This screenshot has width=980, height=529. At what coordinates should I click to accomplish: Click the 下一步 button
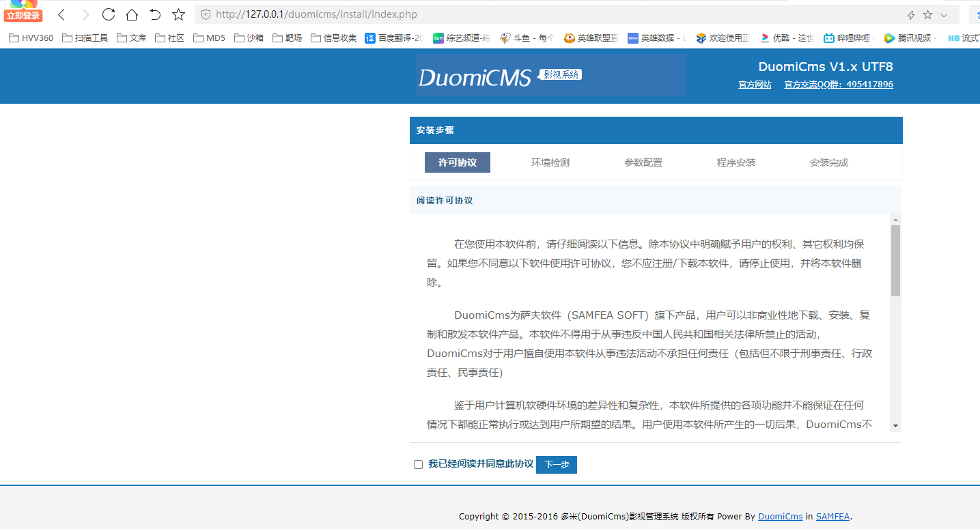[x=557, y=464]
